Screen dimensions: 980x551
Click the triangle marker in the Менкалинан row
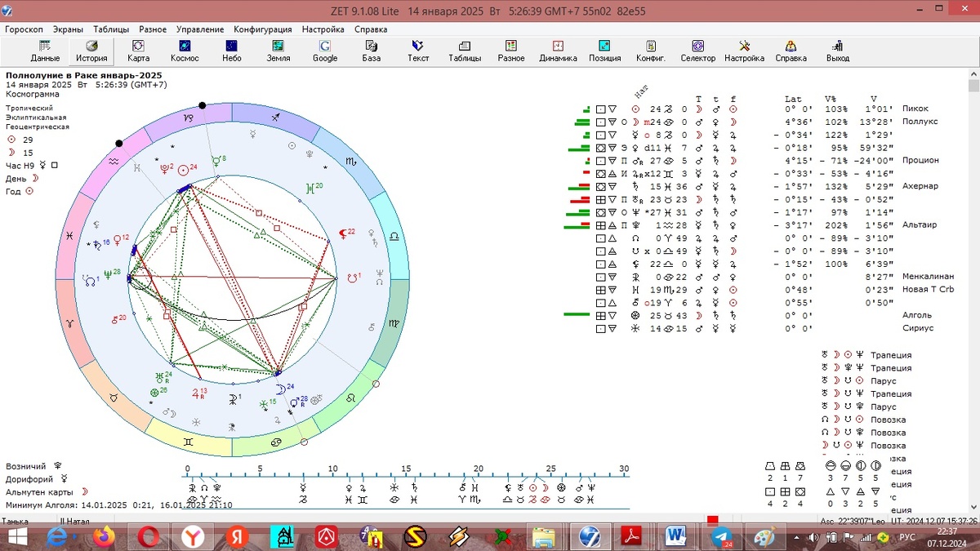(x=612, y=277)
